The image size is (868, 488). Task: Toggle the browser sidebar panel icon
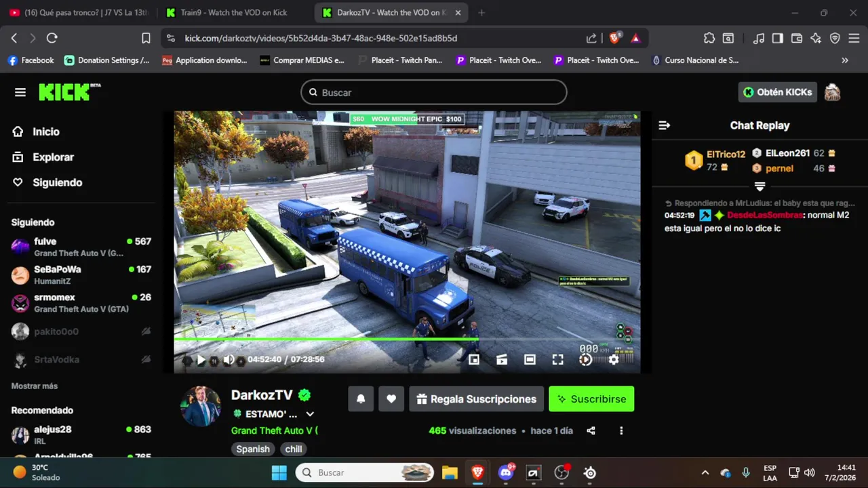coord(778,39)
